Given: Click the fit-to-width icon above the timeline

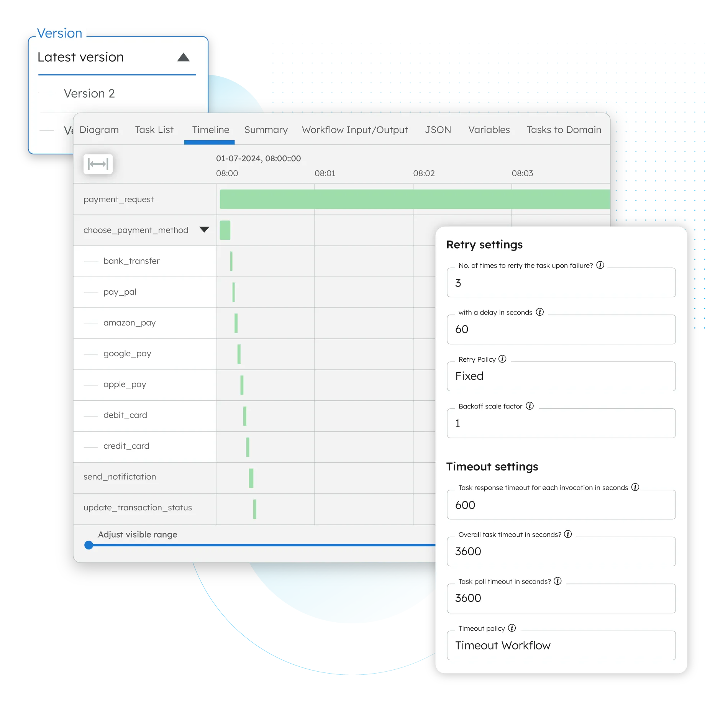Looking at the screenshot, I should (98, 164).
